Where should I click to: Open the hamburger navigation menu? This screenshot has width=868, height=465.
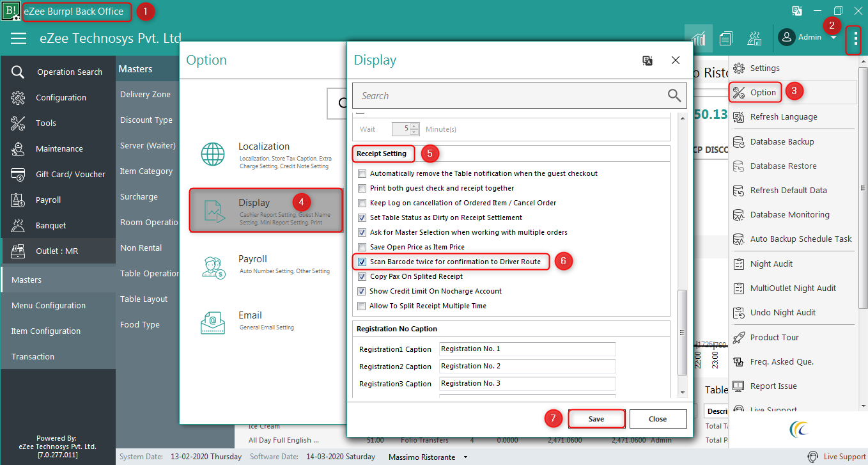click(19, 38)
